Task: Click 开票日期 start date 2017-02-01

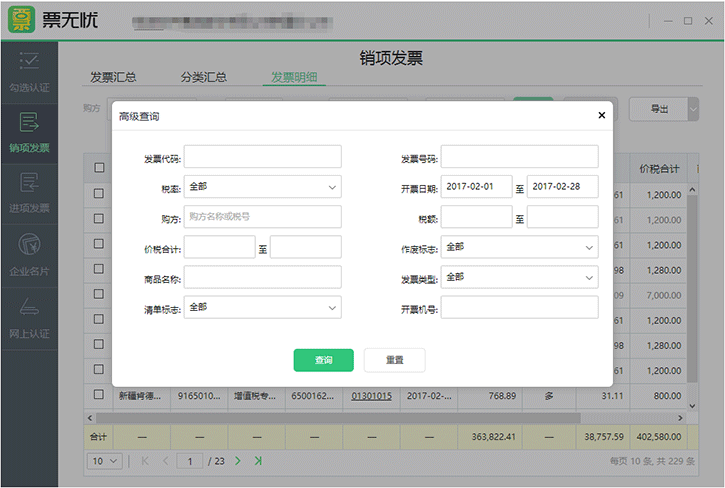Action: [x=476, y=187]
